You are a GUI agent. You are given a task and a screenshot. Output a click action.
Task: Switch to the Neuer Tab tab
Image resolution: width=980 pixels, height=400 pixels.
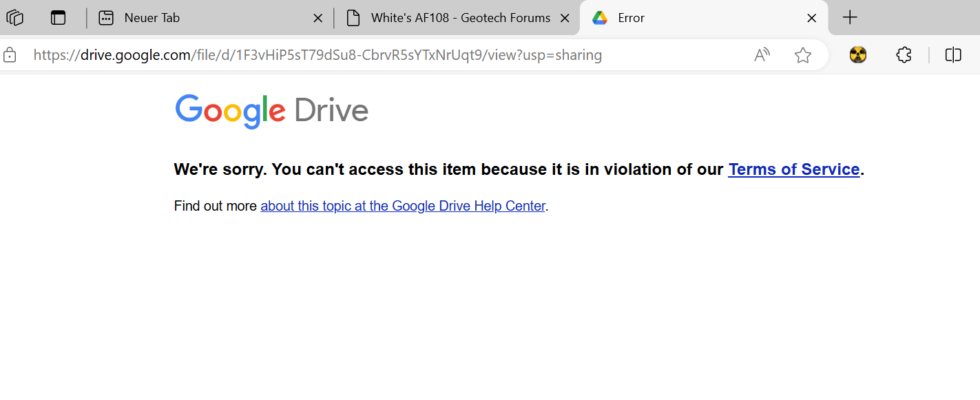[210, 18]
